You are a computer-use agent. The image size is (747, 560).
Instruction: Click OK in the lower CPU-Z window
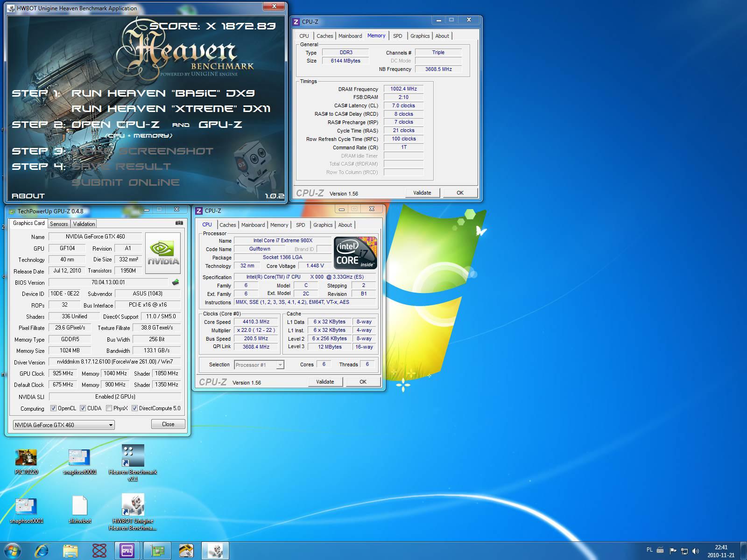point(363,382)
